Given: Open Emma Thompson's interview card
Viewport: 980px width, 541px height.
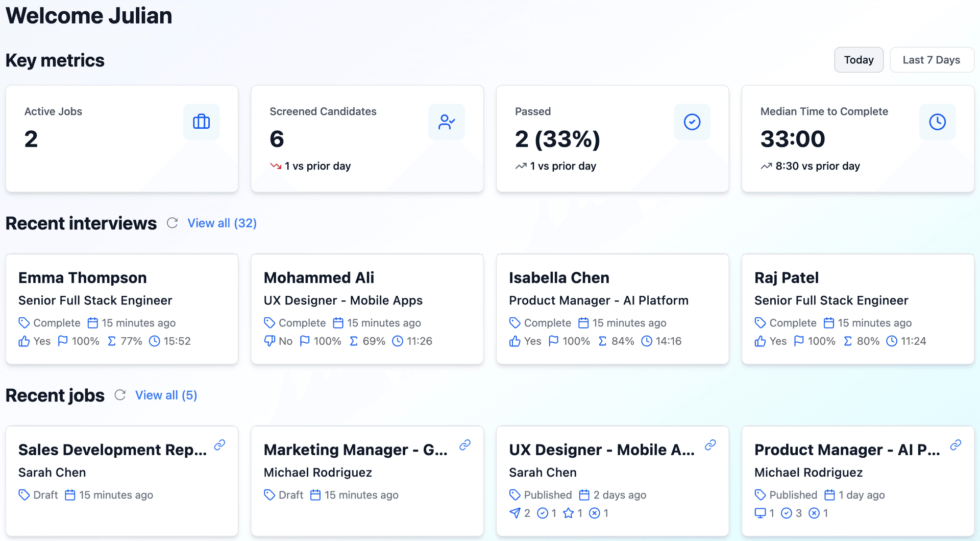Looking at the screenshot, I should (x=121, y=309).
